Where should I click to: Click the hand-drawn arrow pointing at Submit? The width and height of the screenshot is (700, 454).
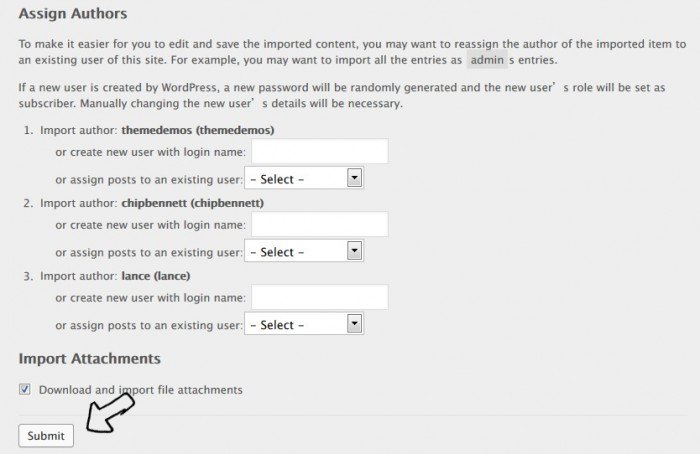coord(110,412)
